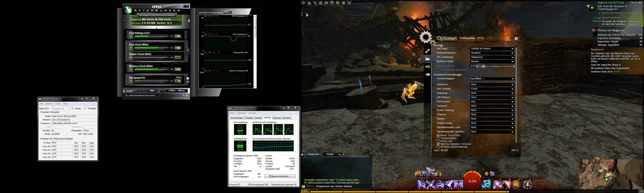This screenshot has width=644, height=193.
Task: Open Core Temp Select CPU dropdown
Action: click(61, 109)
